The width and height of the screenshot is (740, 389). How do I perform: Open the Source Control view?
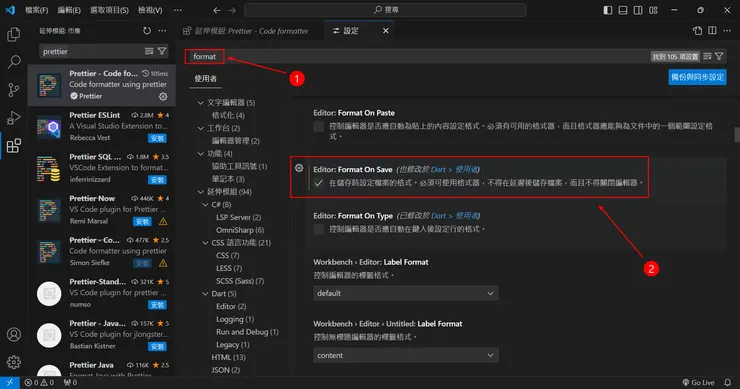point(14,90)
